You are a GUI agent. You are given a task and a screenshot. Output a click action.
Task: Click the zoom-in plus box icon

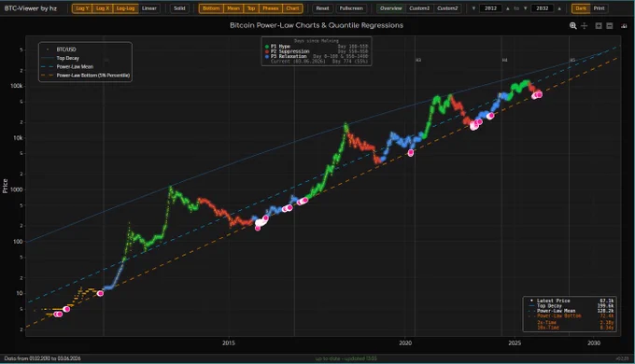click(599, 25)
